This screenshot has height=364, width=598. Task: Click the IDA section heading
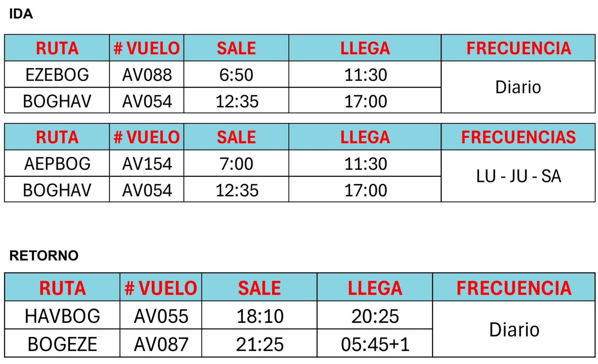click(x=21, y=14)
